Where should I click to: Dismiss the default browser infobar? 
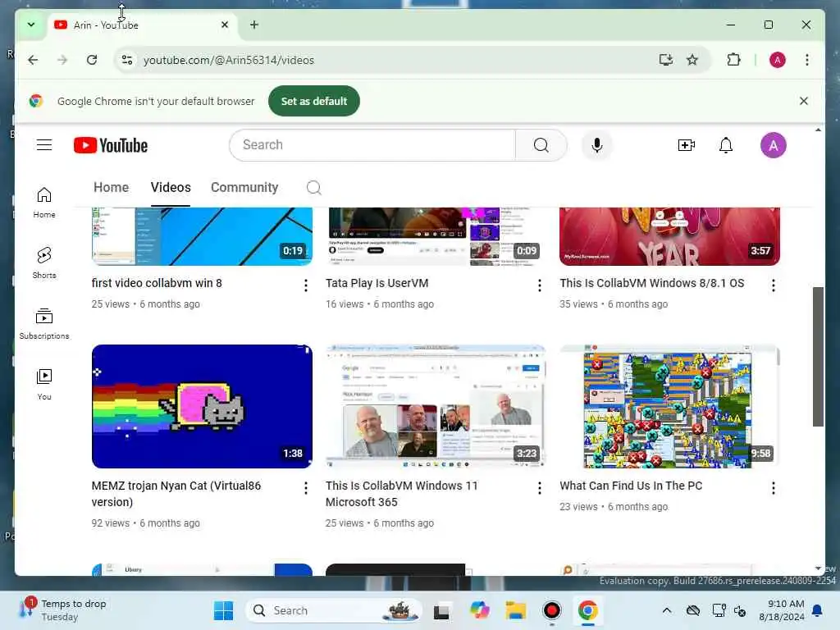[x=804, y=101]
